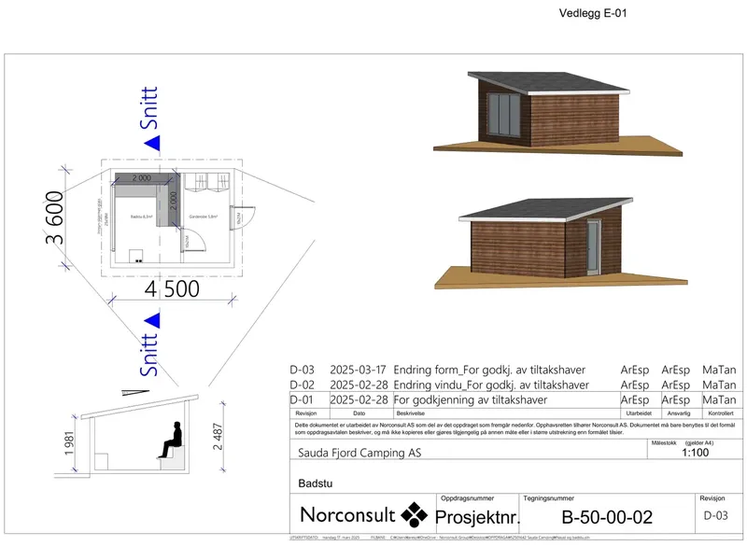Click the 'Dato' column header
Screen dimensions: 747x560
pos(359,413)
